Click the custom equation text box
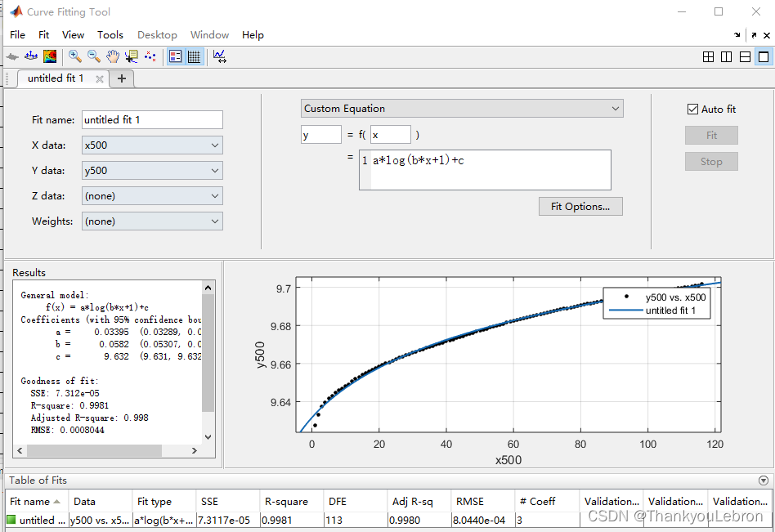 (485, 170)
